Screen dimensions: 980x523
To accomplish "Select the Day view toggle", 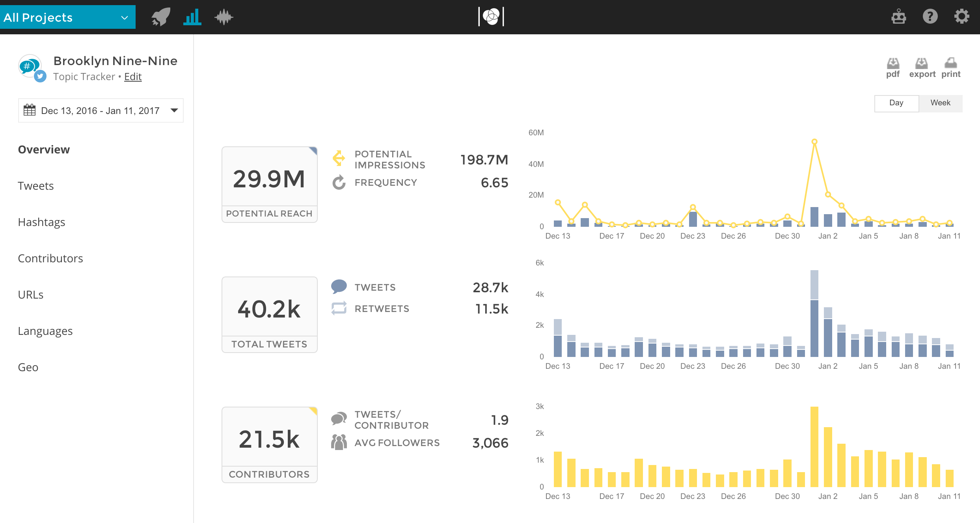I will click(896, 103).
